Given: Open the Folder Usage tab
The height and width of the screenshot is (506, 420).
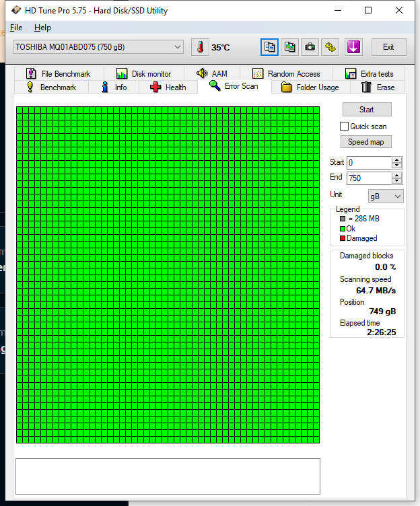Looking at the screenshot, I should coord(310,87).
